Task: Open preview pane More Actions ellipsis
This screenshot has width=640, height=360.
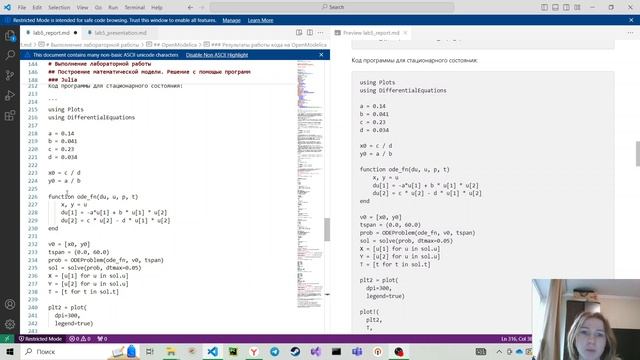Action: [631, 33]
